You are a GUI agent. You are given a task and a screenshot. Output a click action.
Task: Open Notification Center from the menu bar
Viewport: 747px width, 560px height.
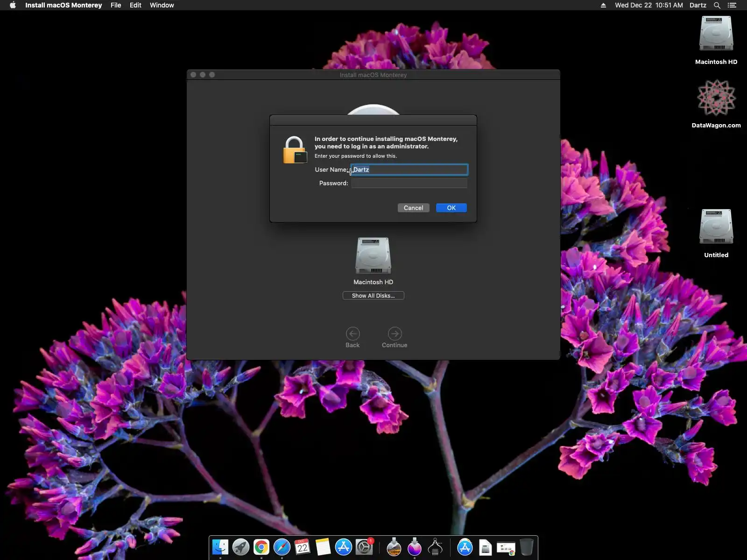click(x=732, y=5)
